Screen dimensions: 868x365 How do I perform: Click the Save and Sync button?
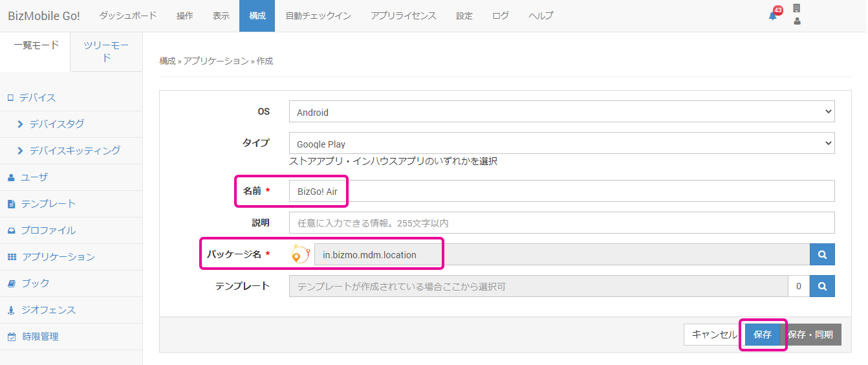point(810,335)
